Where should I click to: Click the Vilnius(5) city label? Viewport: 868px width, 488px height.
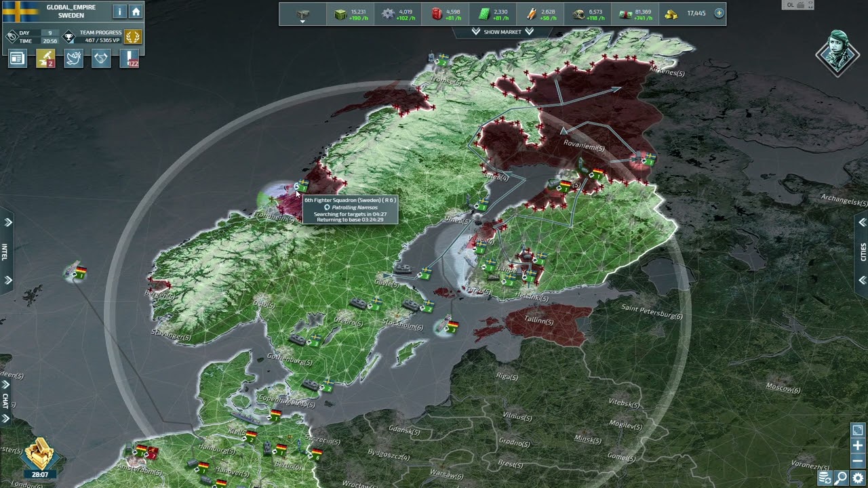517,415
